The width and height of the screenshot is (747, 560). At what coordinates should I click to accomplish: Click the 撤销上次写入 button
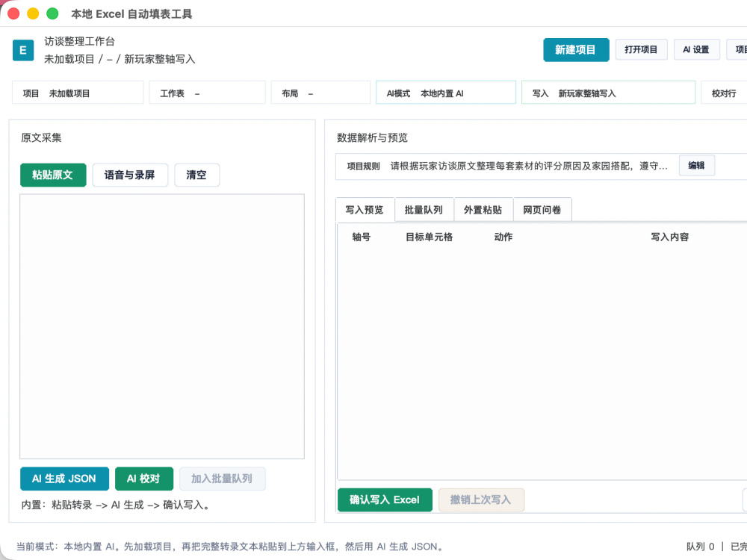click(x=481, y=500)
